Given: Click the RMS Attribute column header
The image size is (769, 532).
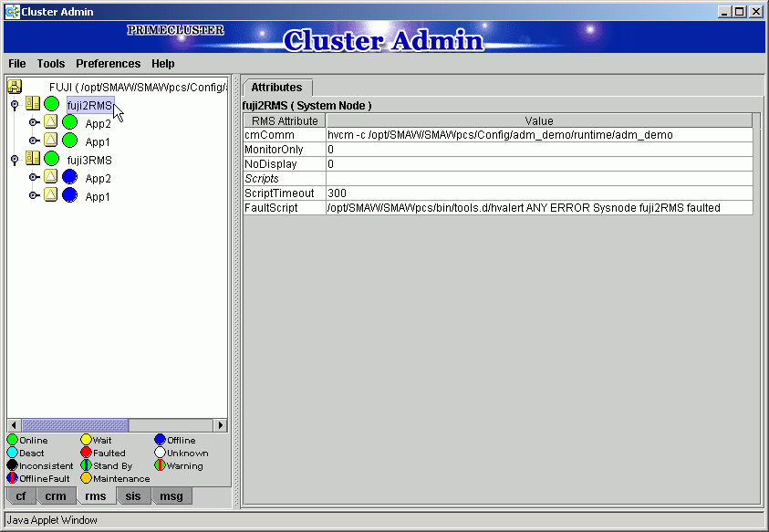Looking at the screenshot, I should pyautogui.click(x=285, y=121).
